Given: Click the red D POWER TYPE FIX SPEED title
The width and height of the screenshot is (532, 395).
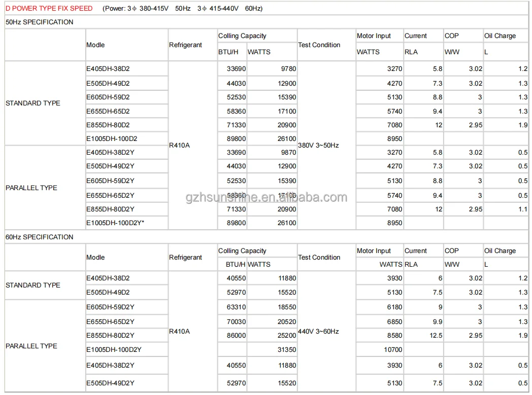Looking at the screenshot, I should [x=49, y=9].
